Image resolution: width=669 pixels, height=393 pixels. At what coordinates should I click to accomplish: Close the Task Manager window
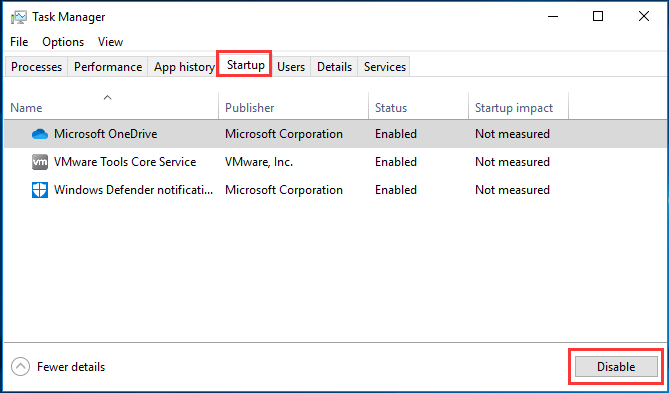coord(644,17)
